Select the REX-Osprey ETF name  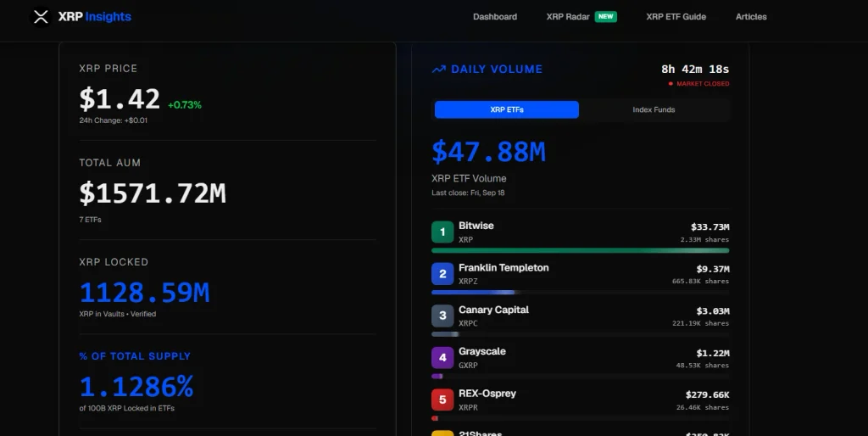coord(487,394)
